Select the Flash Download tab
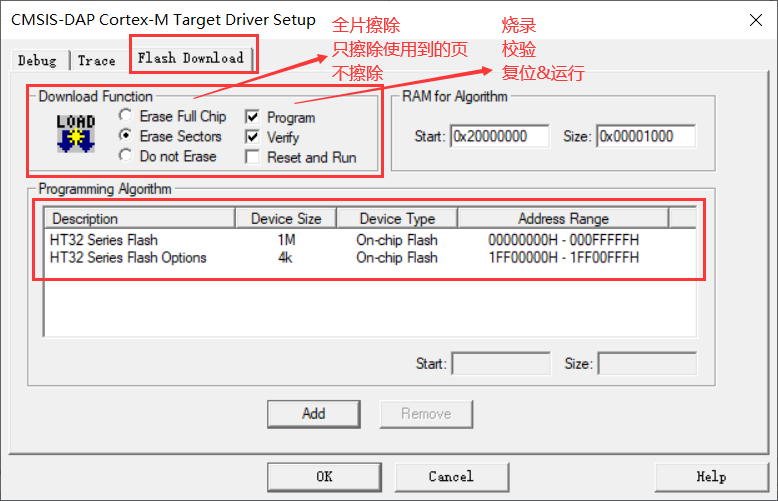This screenshot has height=501, width=778. click(190, 57)
